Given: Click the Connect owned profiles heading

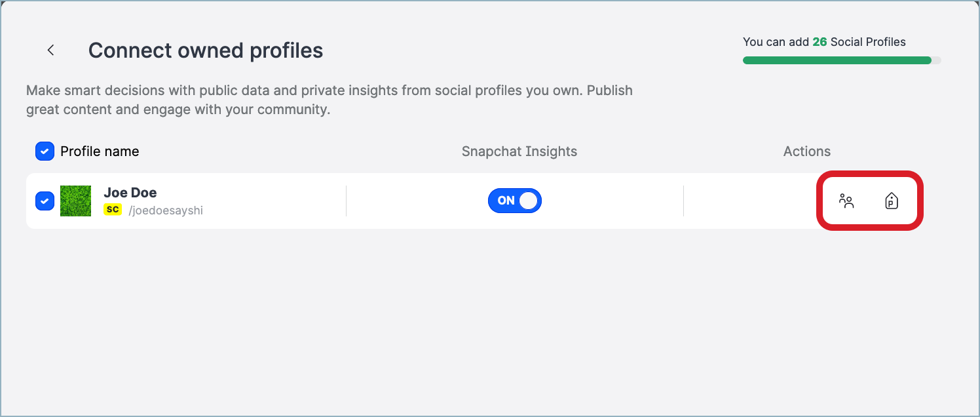Looking at the screenshot, I should pos(206,50).
